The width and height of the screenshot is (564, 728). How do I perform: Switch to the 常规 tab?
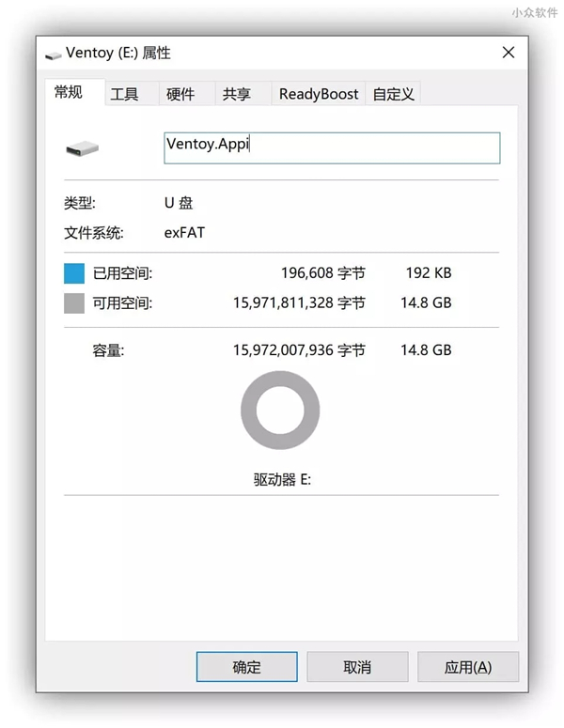pos(69,92)
